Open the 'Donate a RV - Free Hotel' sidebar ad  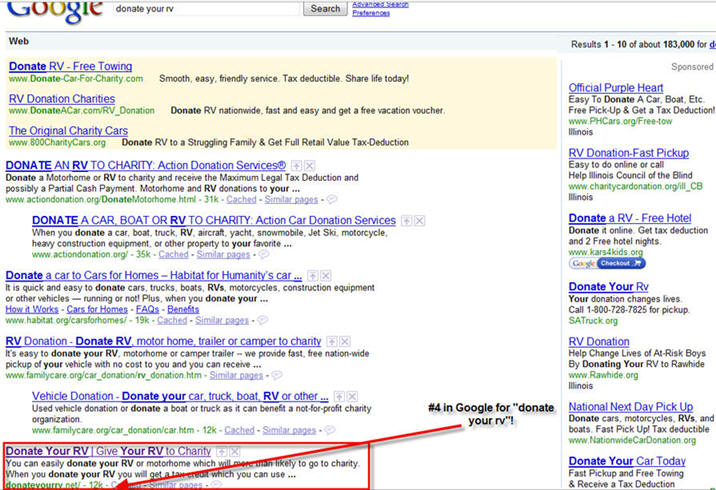pyautogui.click(x=630, y=218)
